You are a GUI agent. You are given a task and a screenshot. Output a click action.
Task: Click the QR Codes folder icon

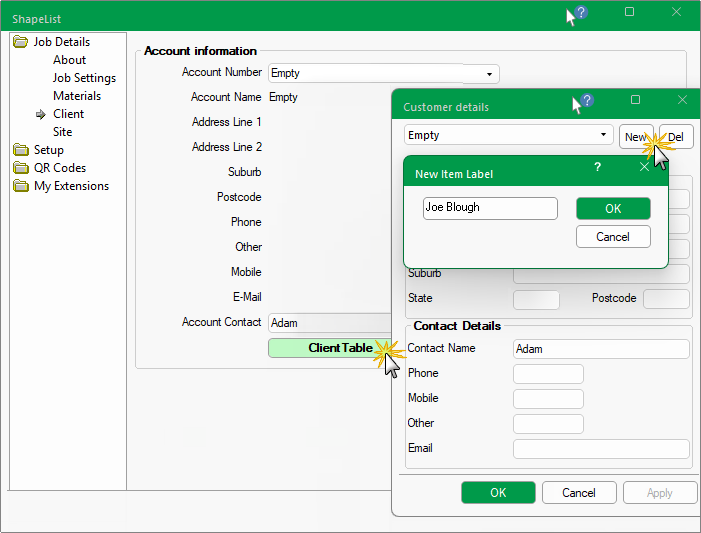[20, 168]
